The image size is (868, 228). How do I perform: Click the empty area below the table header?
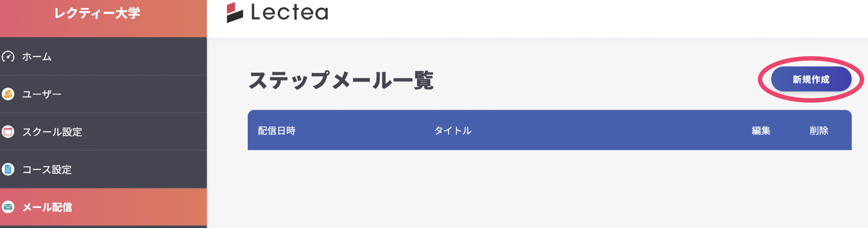pyautogui.click(x=549, y=188)
